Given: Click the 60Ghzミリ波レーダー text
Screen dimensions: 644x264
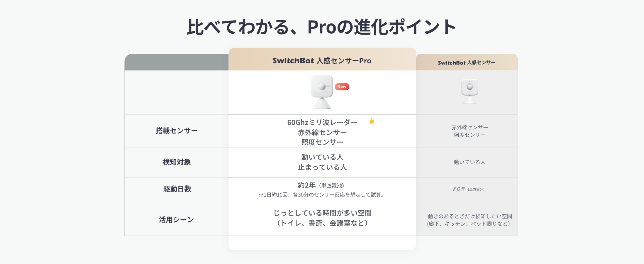Looking at the screenshot, I should pos(322,122).
